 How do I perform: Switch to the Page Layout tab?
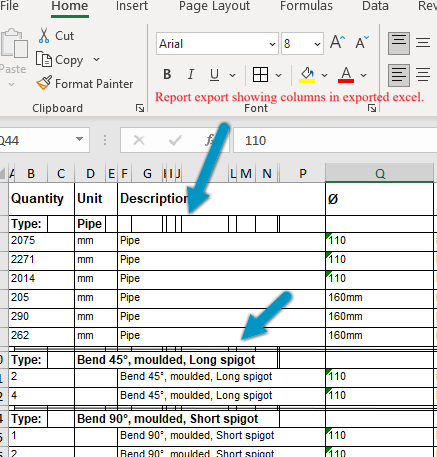[x=214, y=6]
